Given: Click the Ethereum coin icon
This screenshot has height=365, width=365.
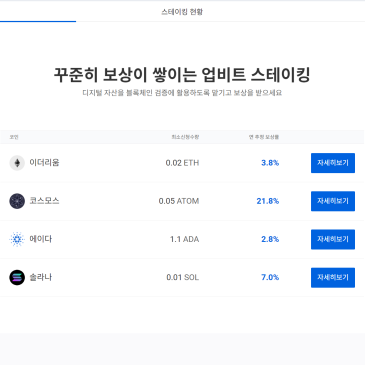Looking at the screenshot, I should click(x=17, y=163).
